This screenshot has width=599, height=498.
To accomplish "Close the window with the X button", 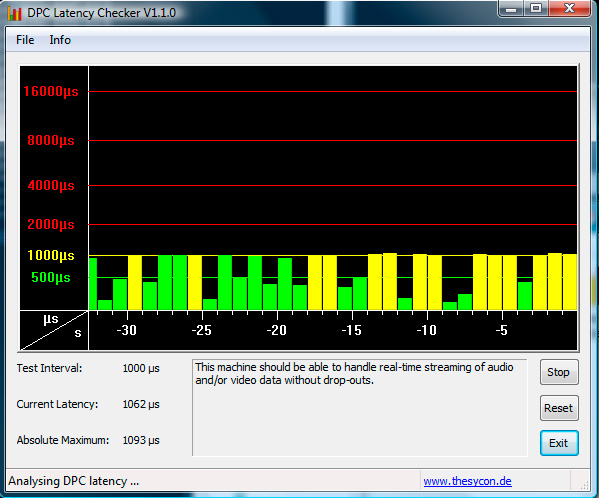I will 569,8.
